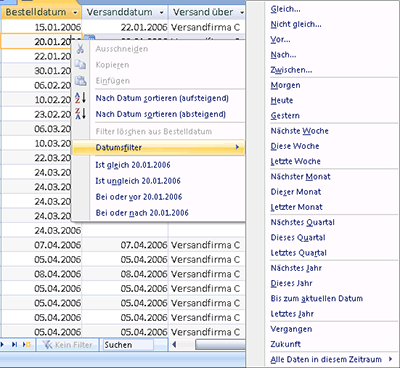Image resolution: width=400 pixels, height=368 pixels.
Task: Click Versandfirma C in the 08.04.2006 row
Action: coord(205,274)
